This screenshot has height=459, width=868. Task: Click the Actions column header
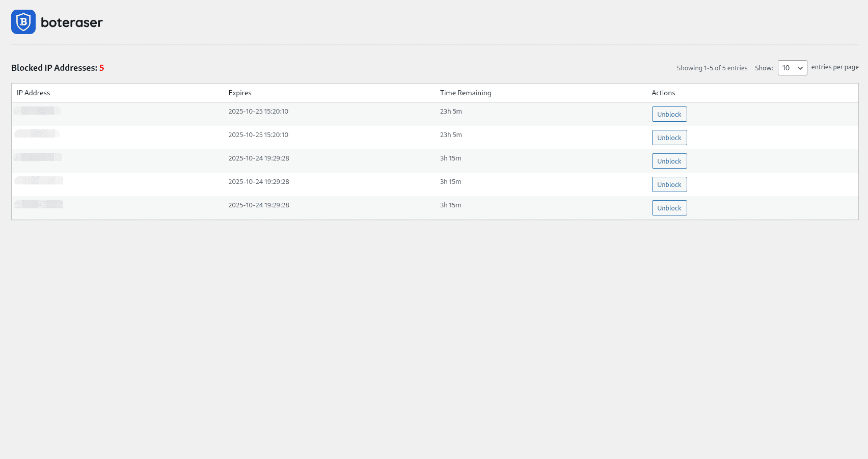pyautogui.click(x=663, y=93)
